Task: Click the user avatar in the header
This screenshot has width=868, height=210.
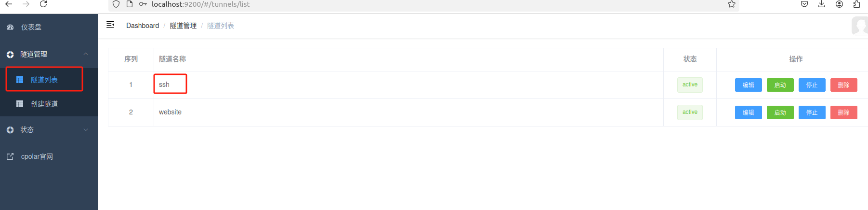Action: click(x=859, y=26)
